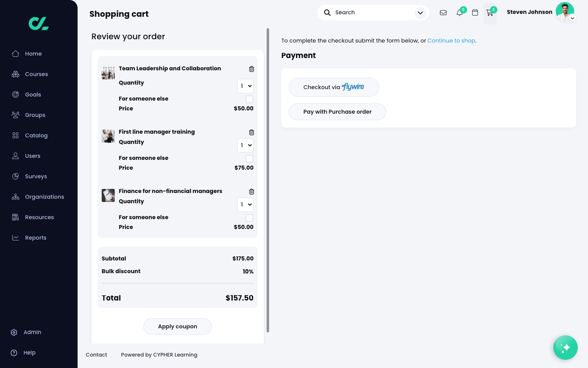Click the Apply coupon button

click(178, 326)
